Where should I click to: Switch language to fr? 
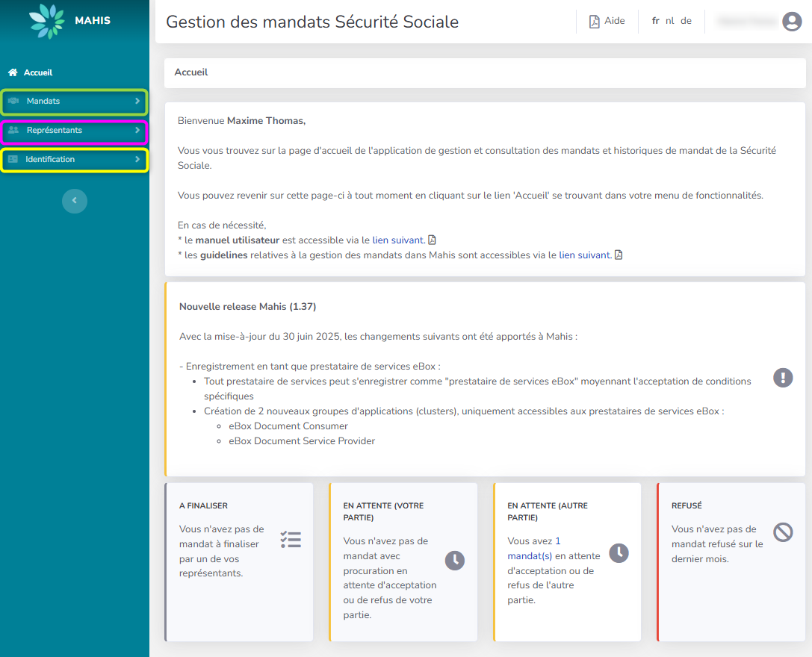(x=655, y=21)
